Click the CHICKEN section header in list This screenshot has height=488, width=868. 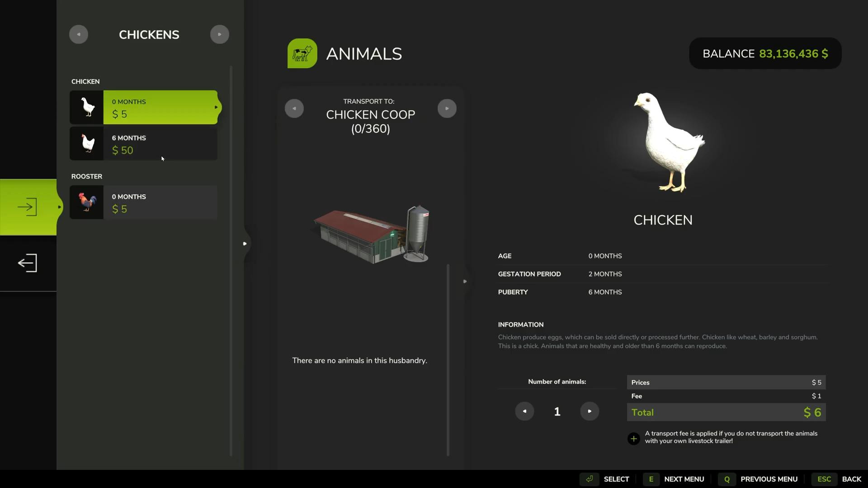point(85,81)
